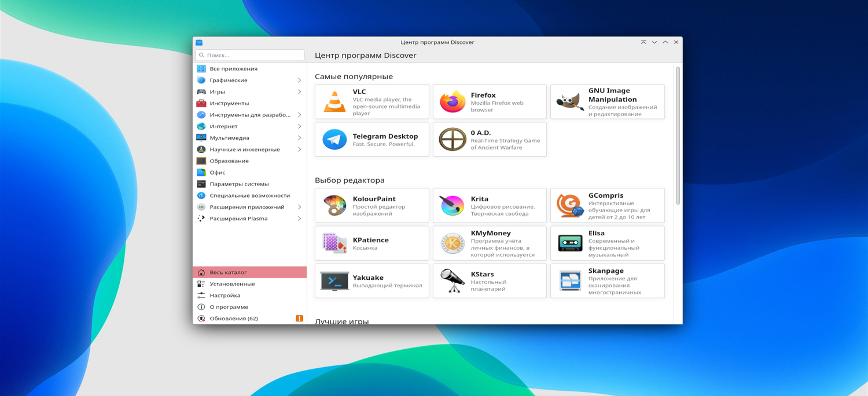Screen dimensions: 868x396
Task: Open the Telegram Desktop app card
Action: (x=372, y=139)
